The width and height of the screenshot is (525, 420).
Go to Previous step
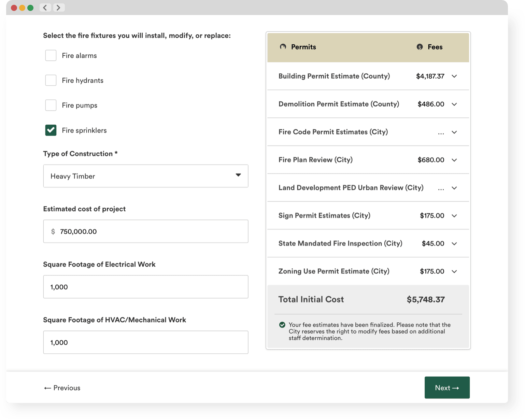[x=62, y=388]
